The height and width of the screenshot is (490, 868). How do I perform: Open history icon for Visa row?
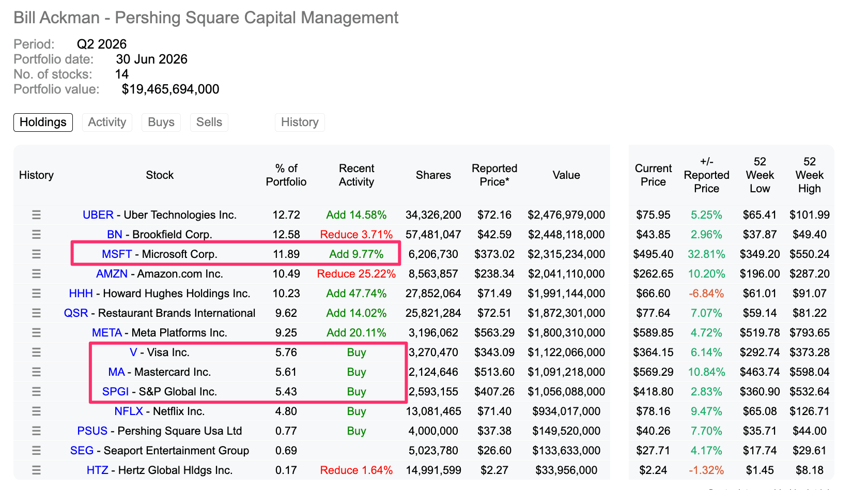tap(36, 352)
